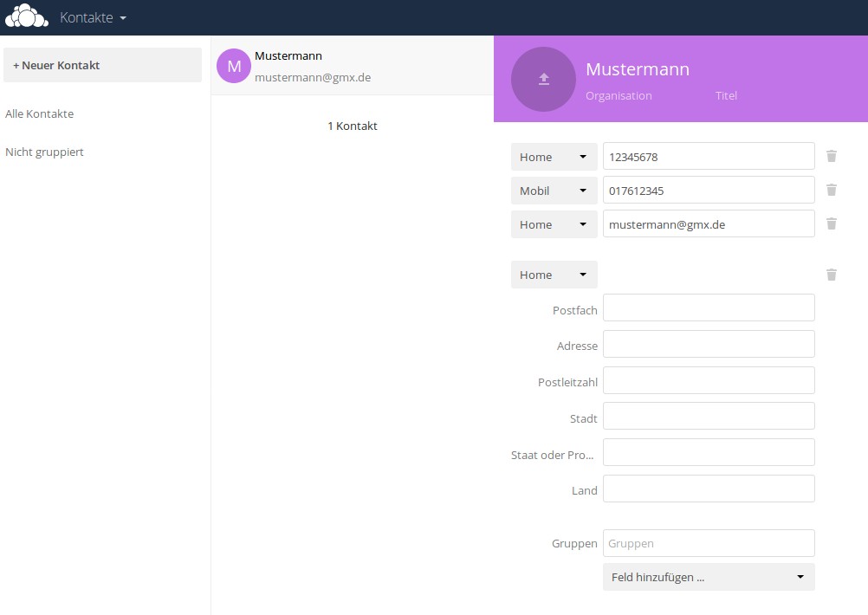868x615 pixels.
Task: Click mustermann@gmx.de under the list entry
Action: coord(313,78)
